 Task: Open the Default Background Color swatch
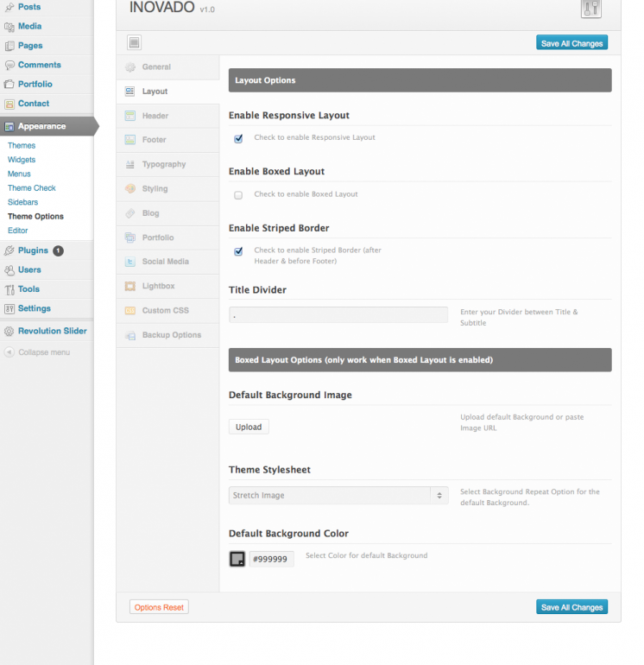(237, 559)
